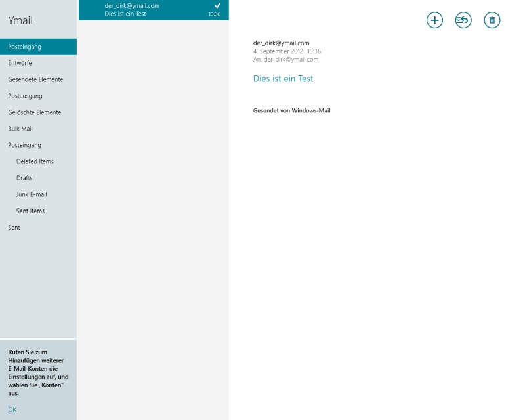
Task: Select second Posteingang folder above Deleted Items
Action: (x=38, y=145)
